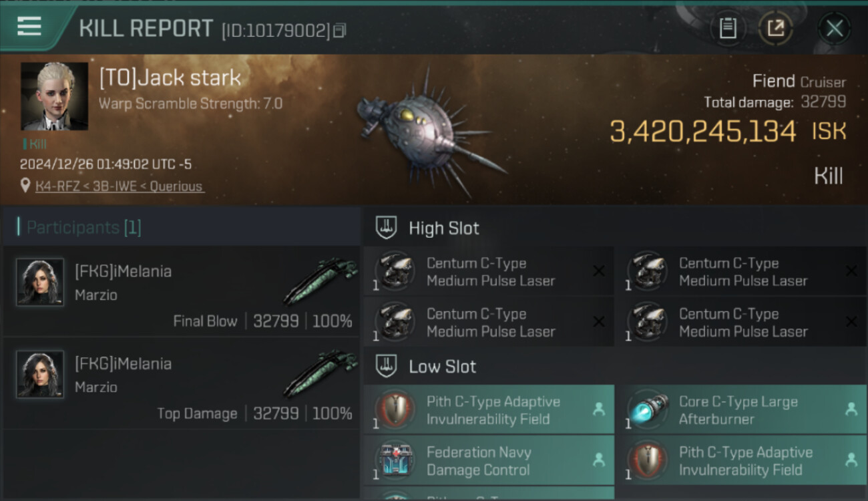Click the Top Damage Marzio ship icon
This screenshot has width=868, height=501.
(x=320, y=373)
